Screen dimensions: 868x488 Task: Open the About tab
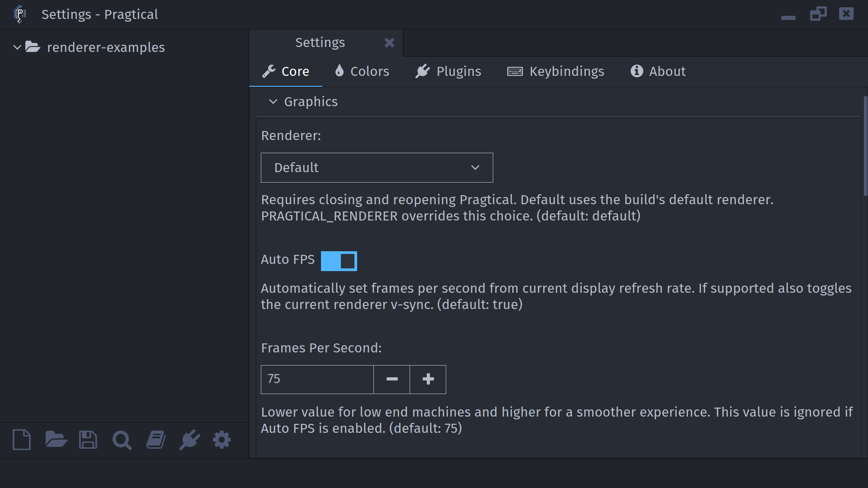click(x=658, y=71)
